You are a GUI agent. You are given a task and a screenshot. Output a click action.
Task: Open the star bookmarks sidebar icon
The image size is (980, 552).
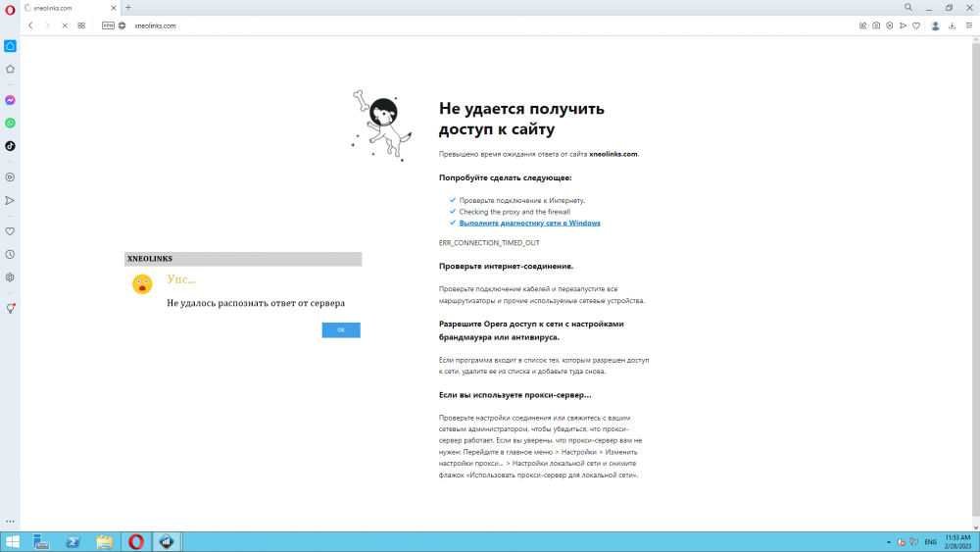(x=10, y=70)
